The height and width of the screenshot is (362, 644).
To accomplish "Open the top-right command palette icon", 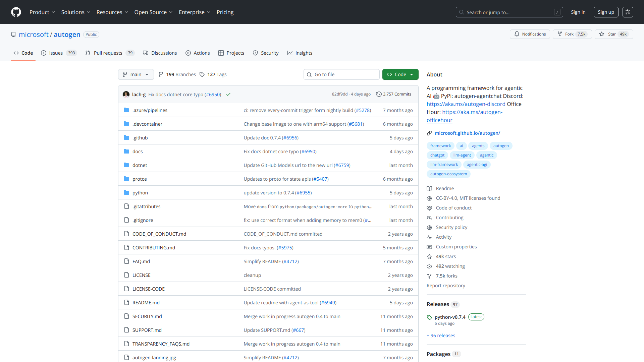I will tap(628, 12).
